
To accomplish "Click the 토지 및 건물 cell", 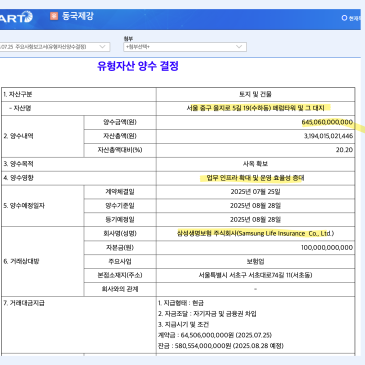I will click(255, 94).
